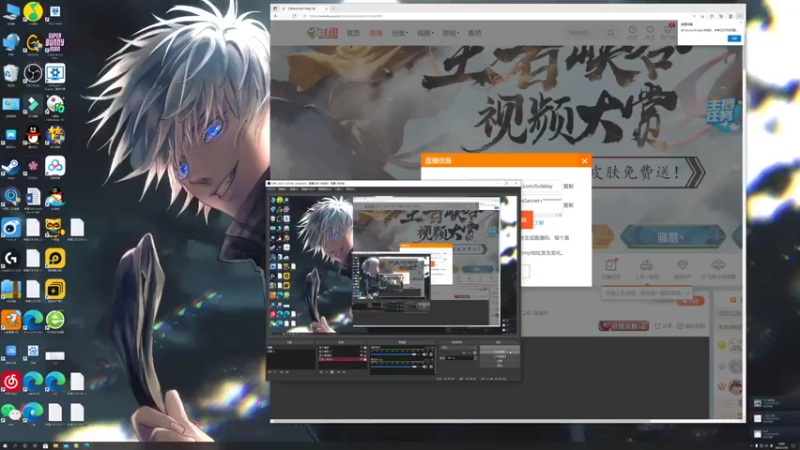Open the Network globe desktop icon
The image size is (800, 450).
pos(11,43)
